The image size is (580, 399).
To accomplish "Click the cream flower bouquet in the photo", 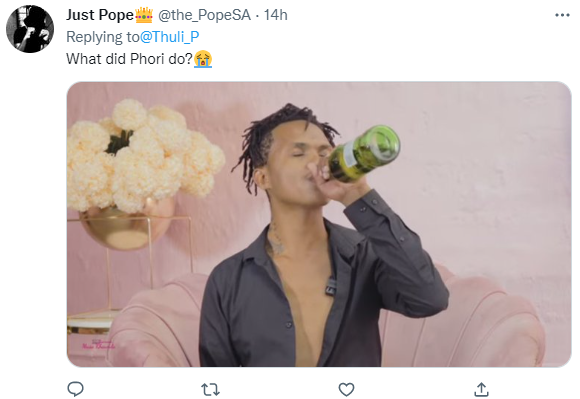I will [x=146, y=155].
